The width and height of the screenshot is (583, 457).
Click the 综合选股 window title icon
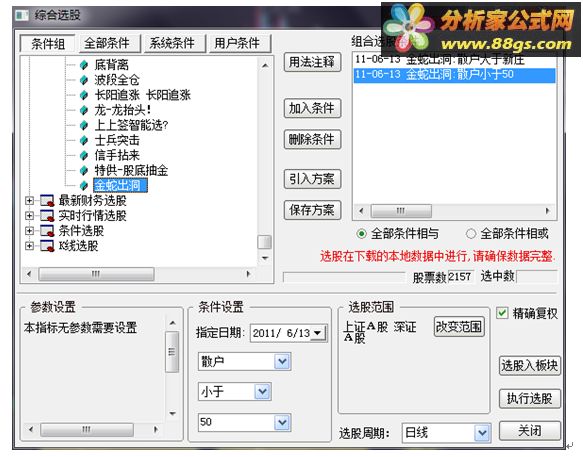[x=22, y=16]
